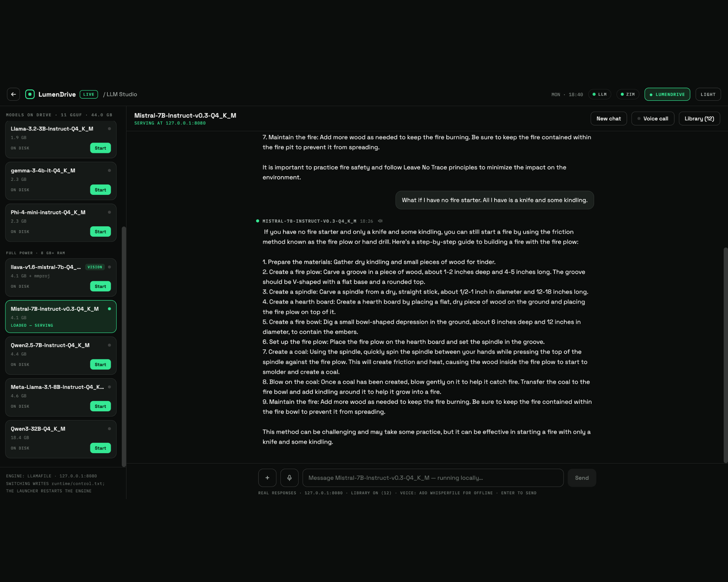The width and height of the screenshot is (728, 582).
Task: Click the Qwen2.5-7B-Instruct-Q4_K_M model name
Action: point(50,345)
